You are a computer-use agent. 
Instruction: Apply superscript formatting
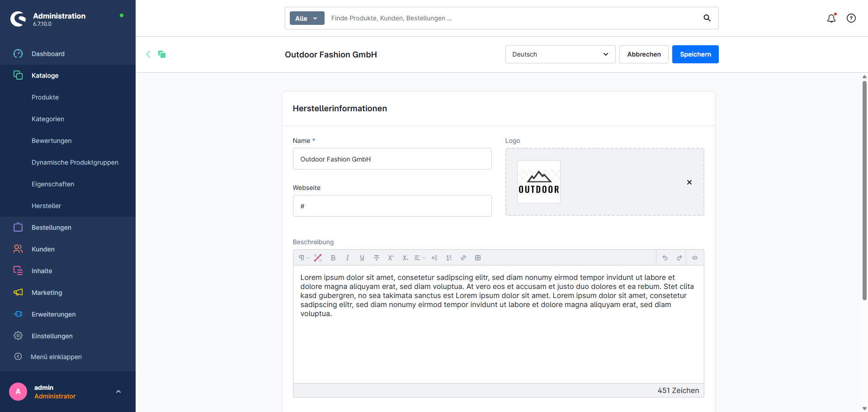[391, 258]
